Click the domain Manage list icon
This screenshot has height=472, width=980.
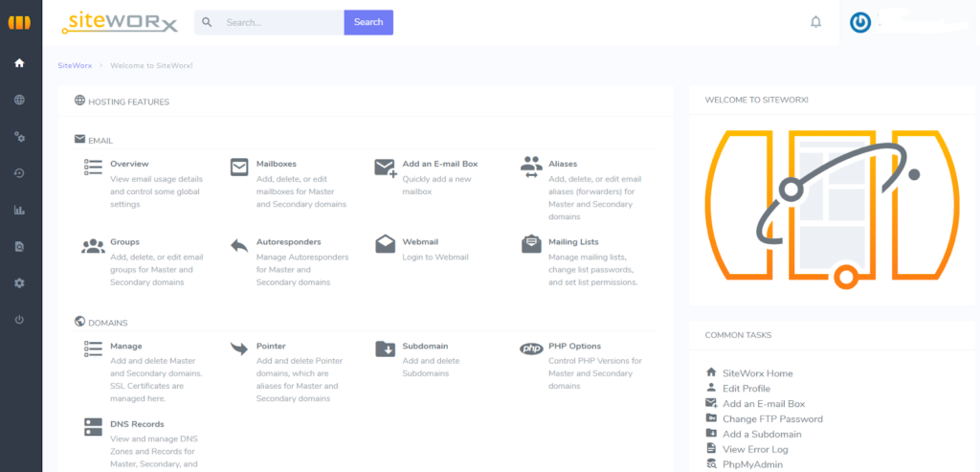(93, 348)
